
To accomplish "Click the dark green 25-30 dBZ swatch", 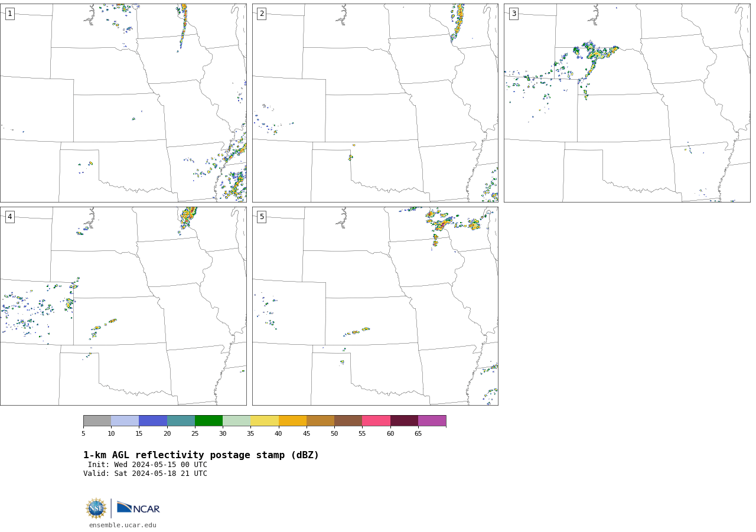I will 208,420.
